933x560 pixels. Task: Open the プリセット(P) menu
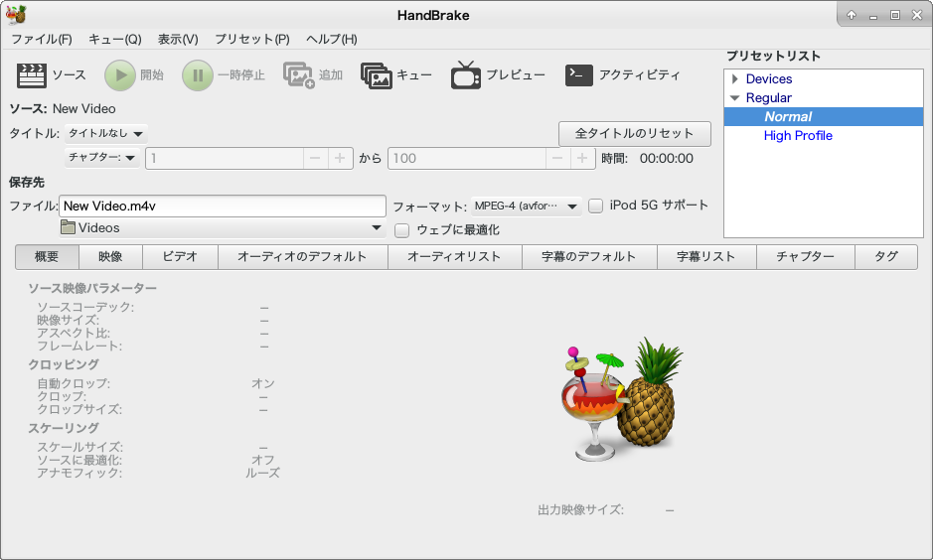tap(252, 40)
